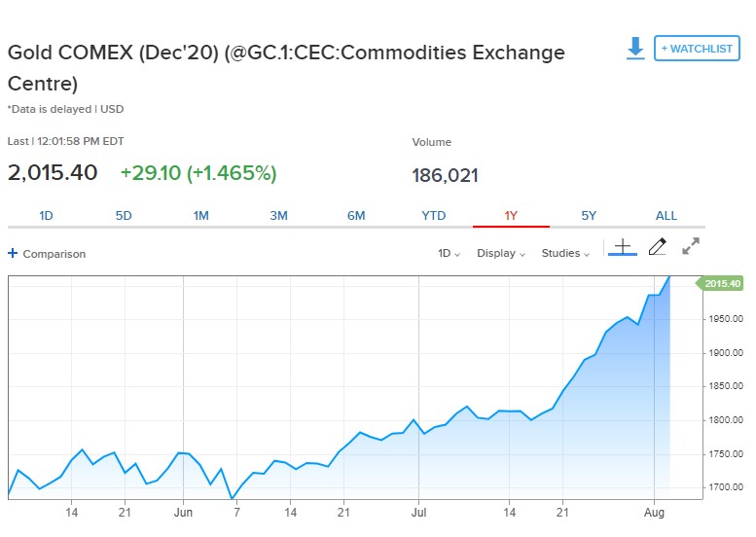Image resolution: width=756 pixels, height=537 pixels.
Task: Switch to the 5Y time range
Action: click(589, 216)
